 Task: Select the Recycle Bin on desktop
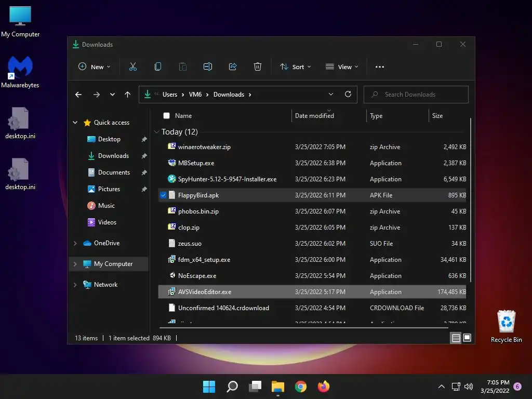pos(506,326)
